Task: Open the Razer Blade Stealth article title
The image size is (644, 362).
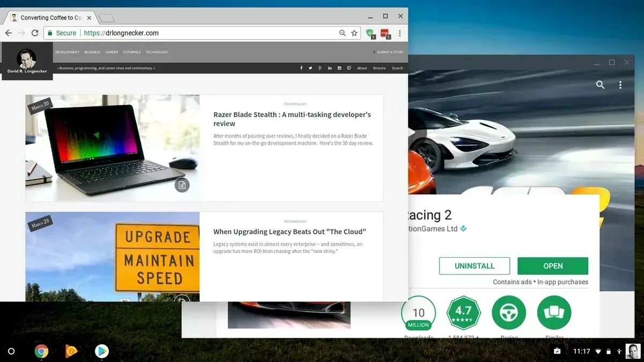Action: click(x=292, y=119)
